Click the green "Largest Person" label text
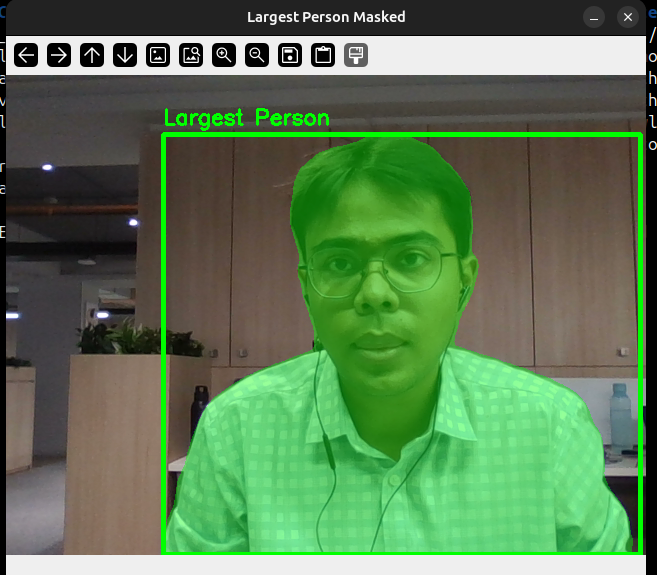This screenshot has height=575, width=657. tap(246, 118)
